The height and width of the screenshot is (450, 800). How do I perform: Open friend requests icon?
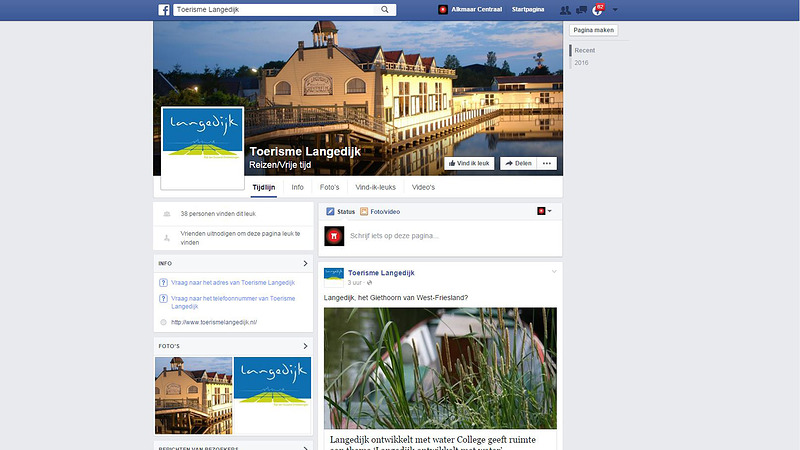566,10
